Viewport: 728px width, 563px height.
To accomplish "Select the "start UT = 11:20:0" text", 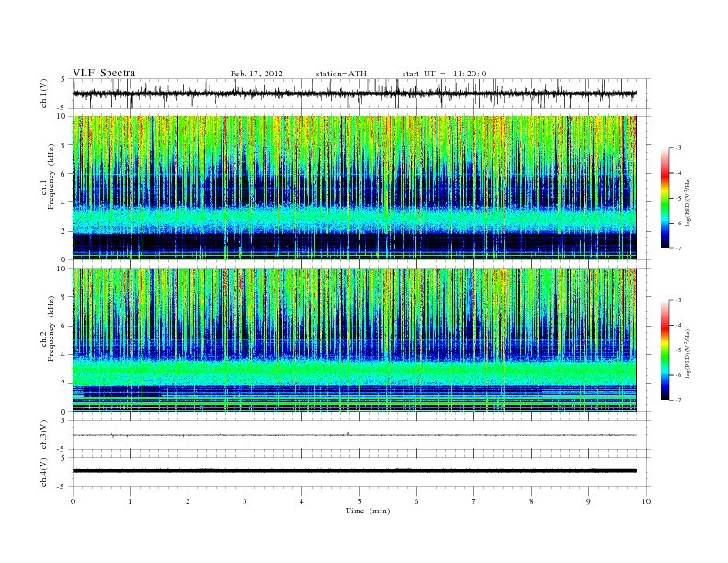I will [x=444, y=74].
